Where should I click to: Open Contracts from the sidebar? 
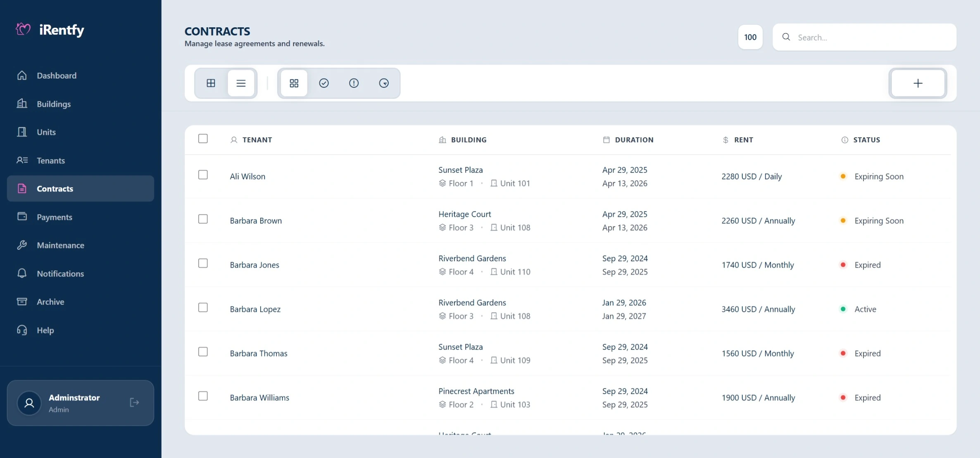pos(81,188)
